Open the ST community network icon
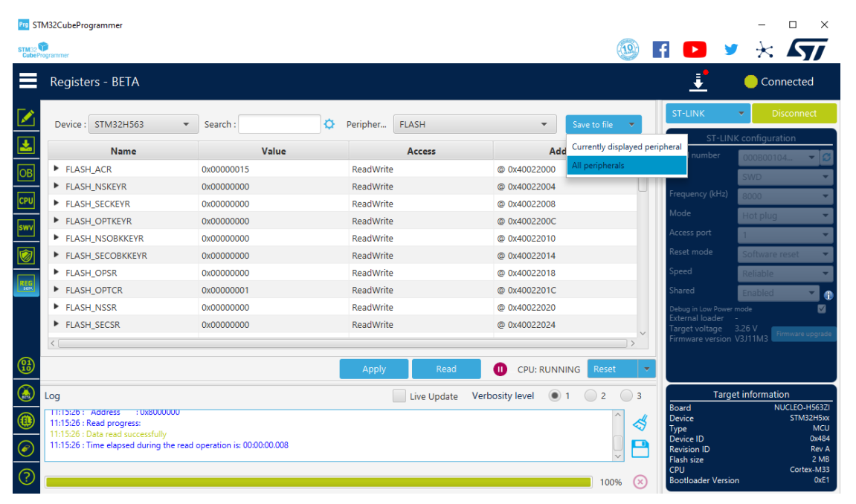Viewport: 856px width, 504px height. click(x=765, y=51)
